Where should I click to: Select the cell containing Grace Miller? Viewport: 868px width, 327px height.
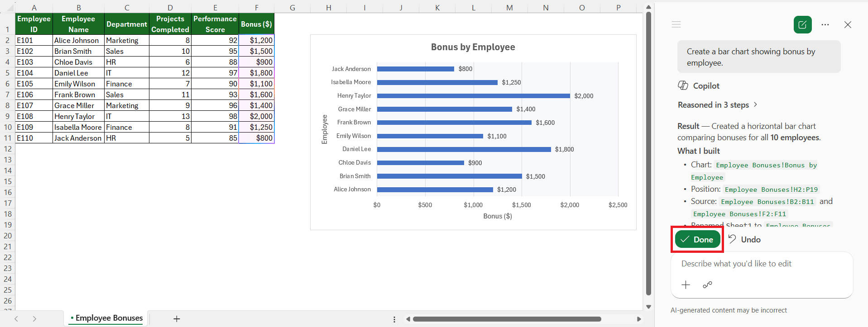click(x=78, y=105)
